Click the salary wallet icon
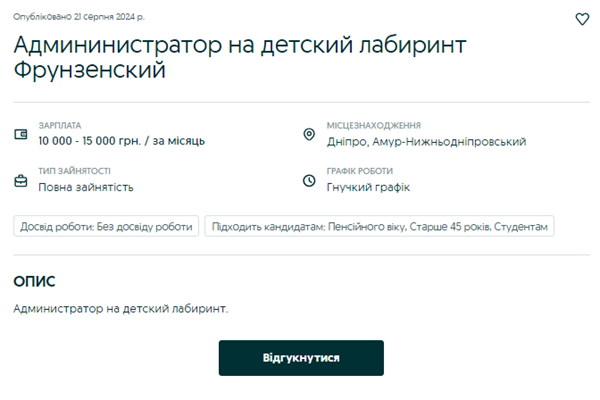 [20, 134]
